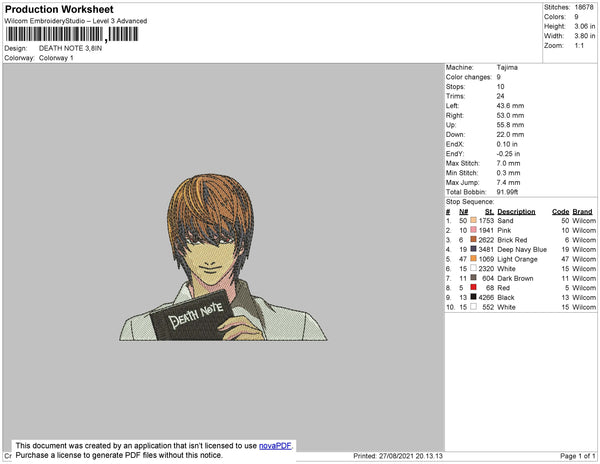Screen dimensions: 600x464
Task: Click the Code column header
Action: point(561,212)
